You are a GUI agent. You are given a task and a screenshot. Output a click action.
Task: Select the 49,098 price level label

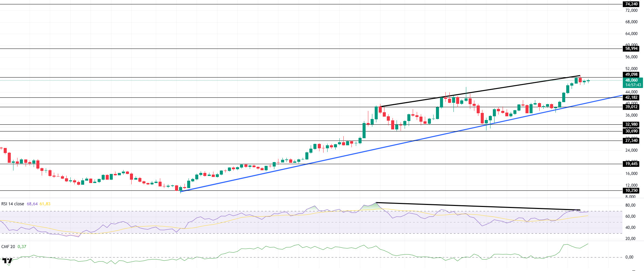coord(631,74)
